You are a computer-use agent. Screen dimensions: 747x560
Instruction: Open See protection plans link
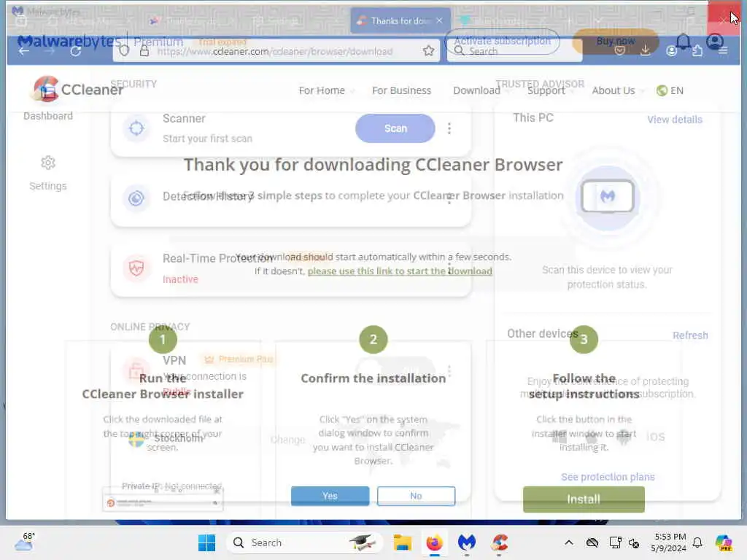click(608, 477)
